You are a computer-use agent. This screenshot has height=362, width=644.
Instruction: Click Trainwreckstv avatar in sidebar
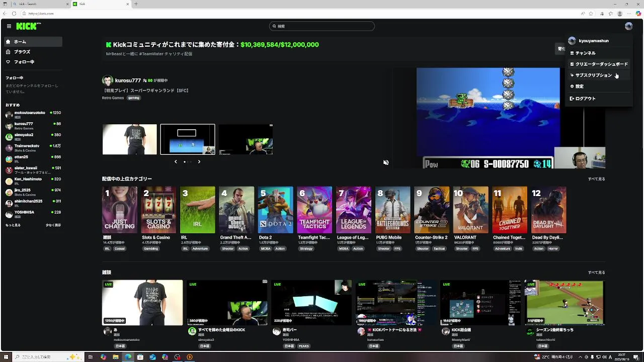(9, 148)
